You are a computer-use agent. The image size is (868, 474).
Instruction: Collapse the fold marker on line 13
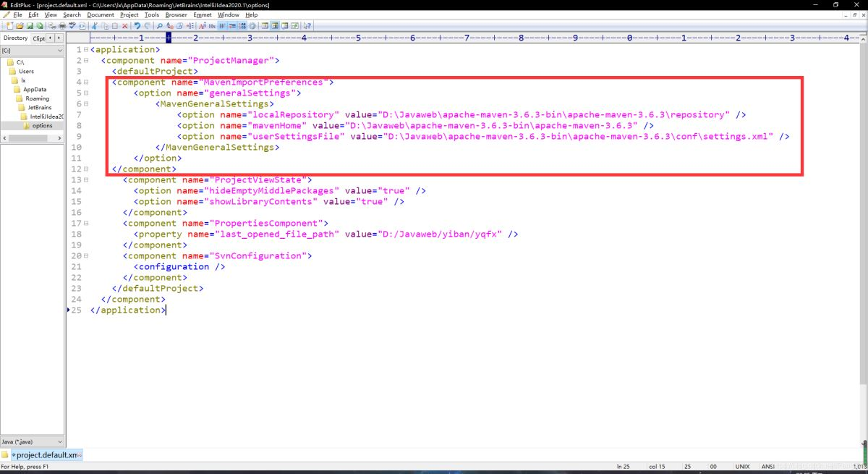tap(86, 180)
